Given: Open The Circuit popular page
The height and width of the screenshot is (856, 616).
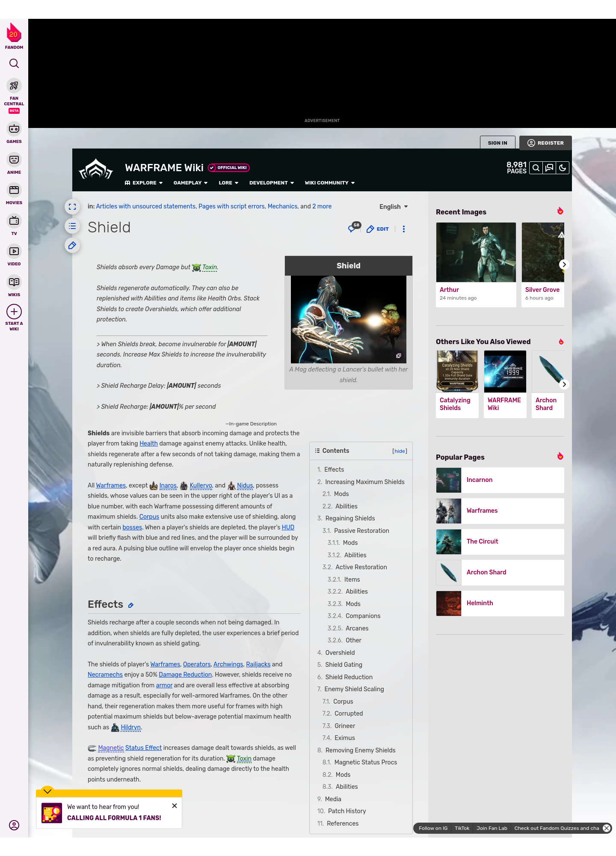Looking at the screenshot, I should tap(500, 542).
